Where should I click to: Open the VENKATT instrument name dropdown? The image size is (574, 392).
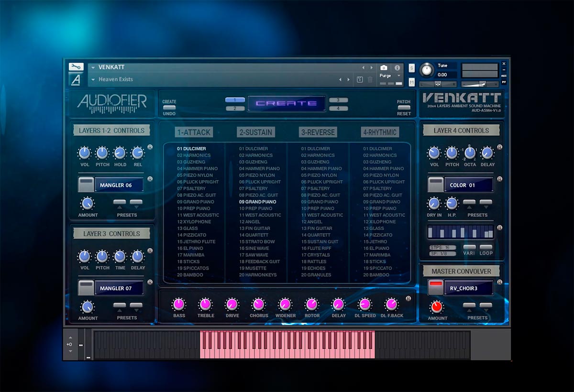(x=93, y=68)
